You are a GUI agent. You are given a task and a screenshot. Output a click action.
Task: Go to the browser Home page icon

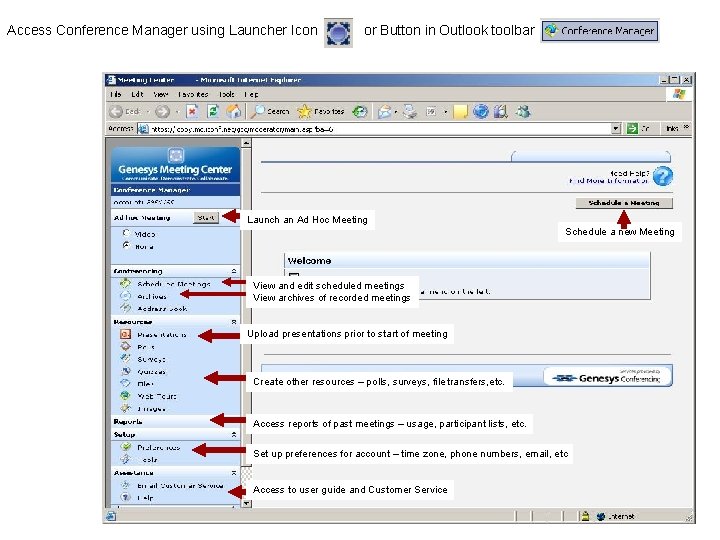click(x=233, y=111)
